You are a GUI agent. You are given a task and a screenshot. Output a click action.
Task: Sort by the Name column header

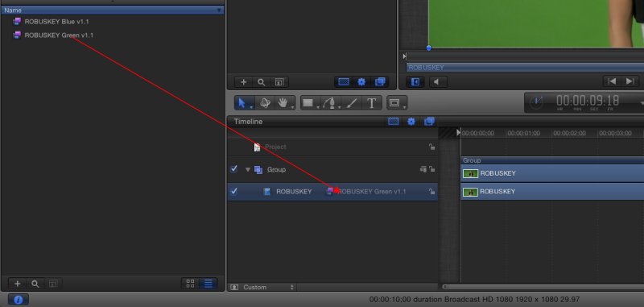(x=113, y=10)
